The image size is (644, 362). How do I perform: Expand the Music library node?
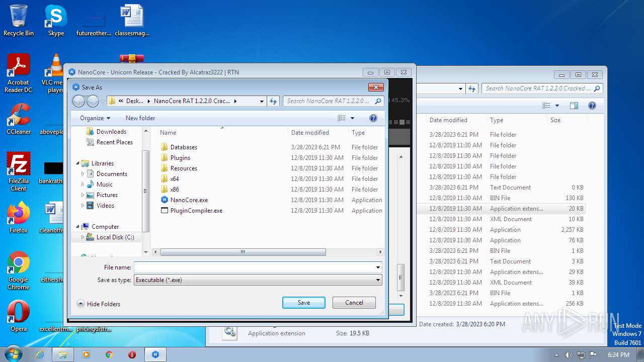(83, 185)
